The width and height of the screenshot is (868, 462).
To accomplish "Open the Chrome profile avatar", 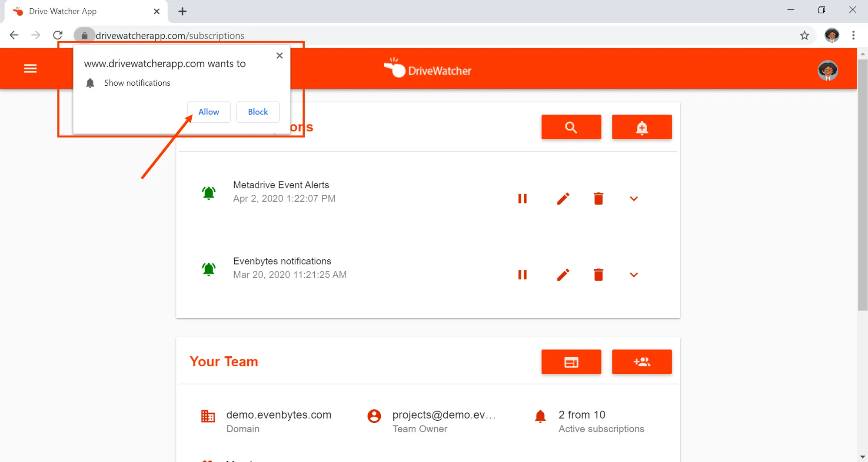I will (x=831, y=35).
